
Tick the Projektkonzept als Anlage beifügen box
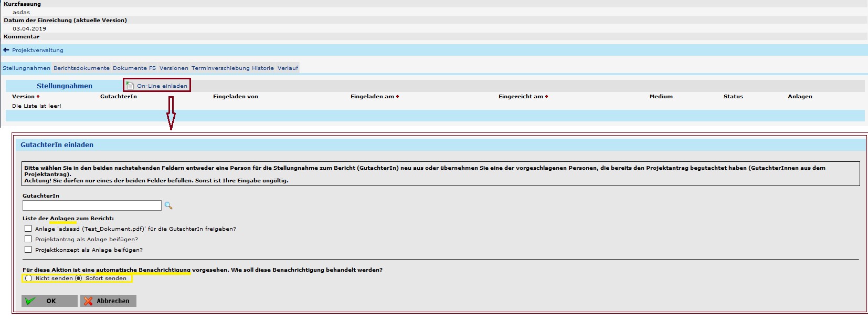(x=28, y=250)
